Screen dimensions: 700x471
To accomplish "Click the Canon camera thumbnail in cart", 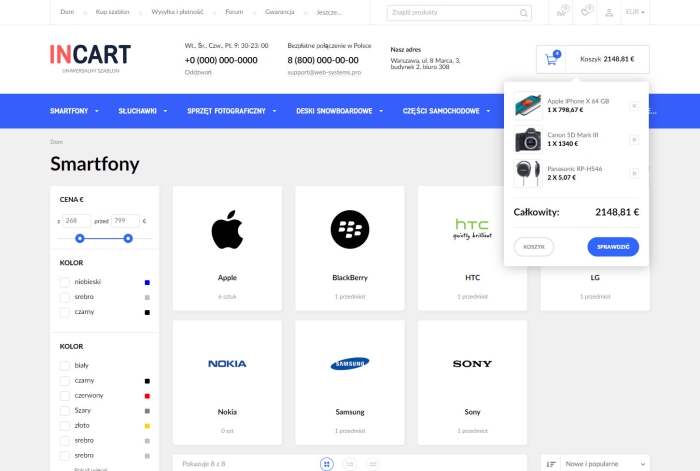I will pyautogui.click(x=528, y=140).
